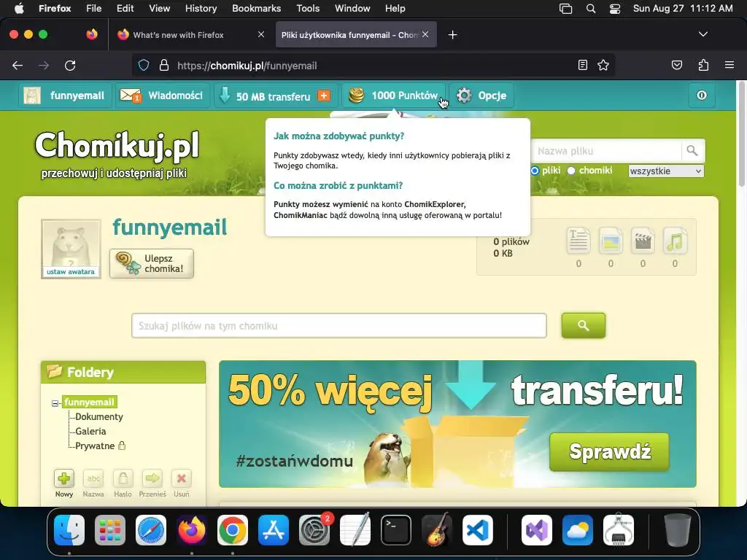
Task: Select the Galeria folder
Action: pyautogui.click(x=90, y=432)
